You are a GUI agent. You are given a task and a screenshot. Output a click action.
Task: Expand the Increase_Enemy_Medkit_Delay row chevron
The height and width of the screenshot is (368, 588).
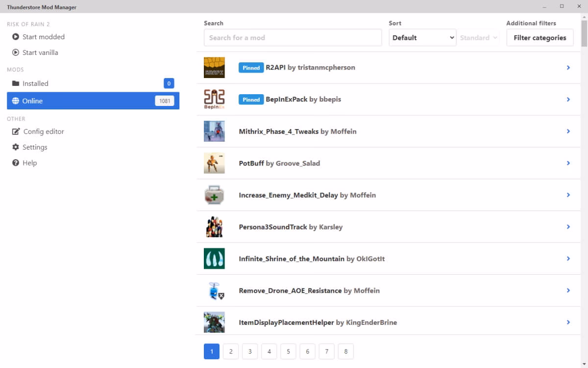(568, 195)
